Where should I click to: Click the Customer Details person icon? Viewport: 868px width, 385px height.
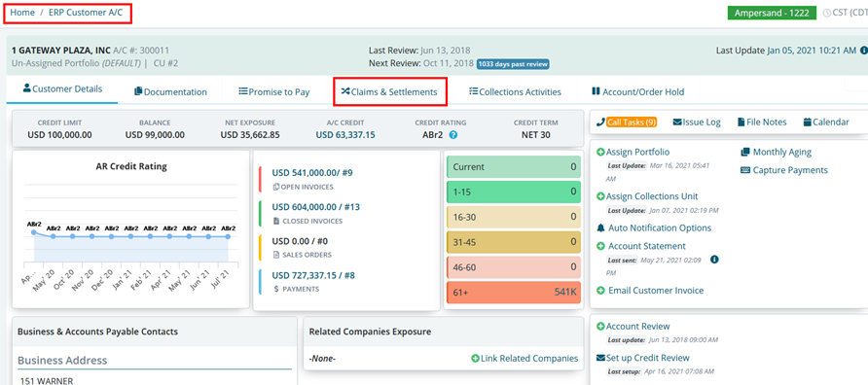coord(26,88)
